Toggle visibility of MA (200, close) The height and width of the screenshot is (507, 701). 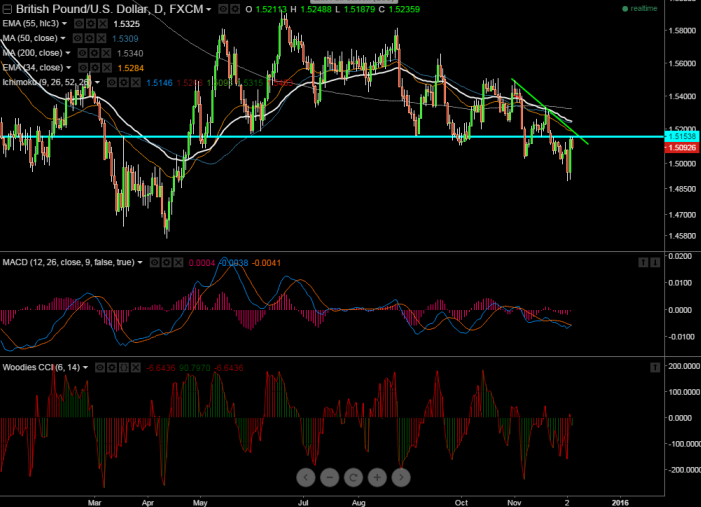82,53
